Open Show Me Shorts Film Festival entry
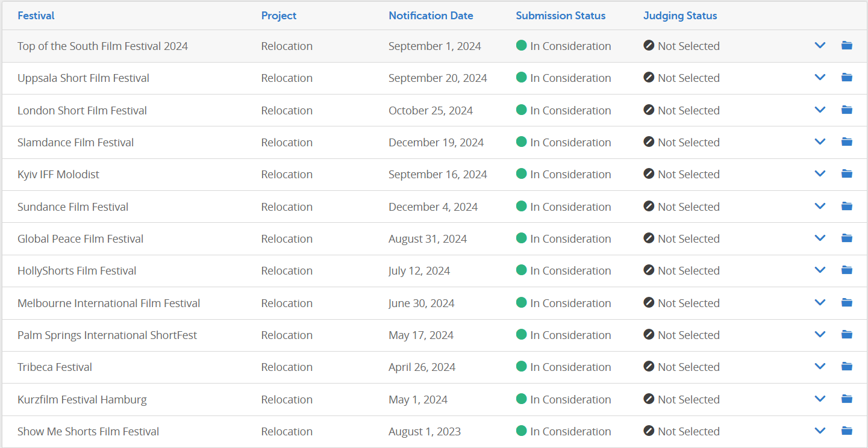 click(x=88, y=431)
